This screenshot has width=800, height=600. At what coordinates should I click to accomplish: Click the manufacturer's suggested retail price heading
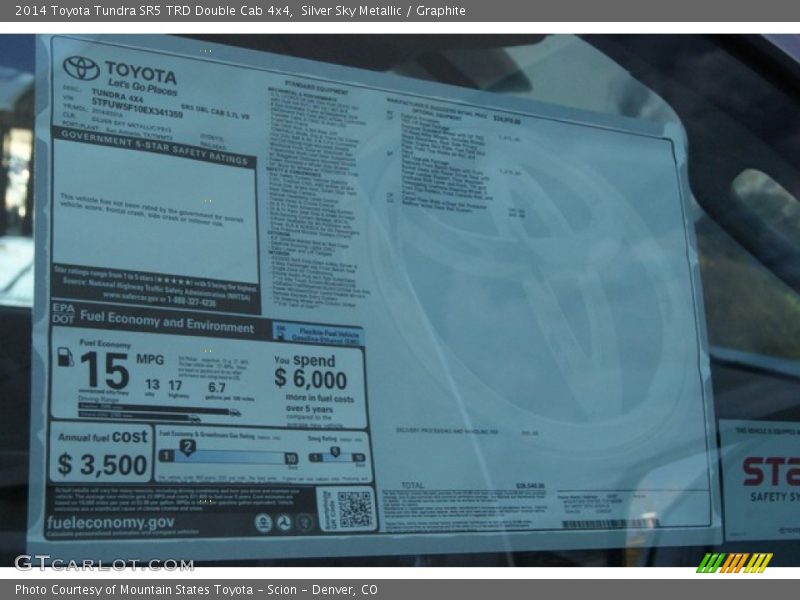[437, 108]
